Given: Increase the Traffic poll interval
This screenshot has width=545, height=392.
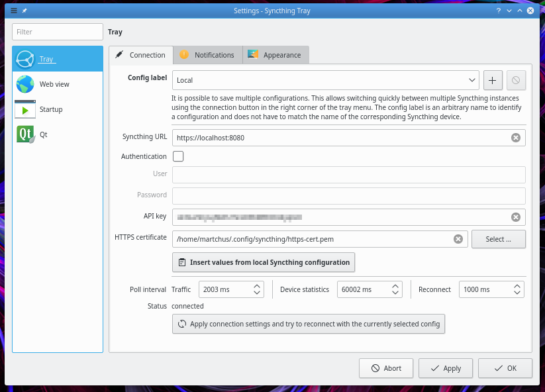Looking at the screenshot, I should coord(258,286).
